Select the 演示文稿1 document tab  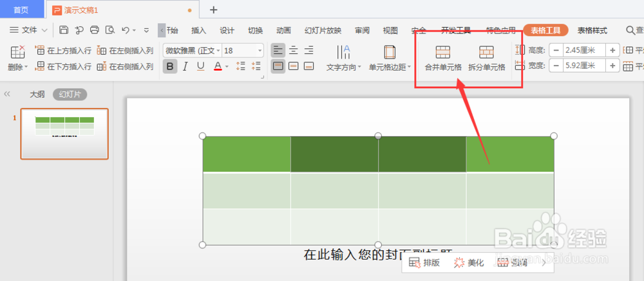pyautogui.click(x=123, y=10)
